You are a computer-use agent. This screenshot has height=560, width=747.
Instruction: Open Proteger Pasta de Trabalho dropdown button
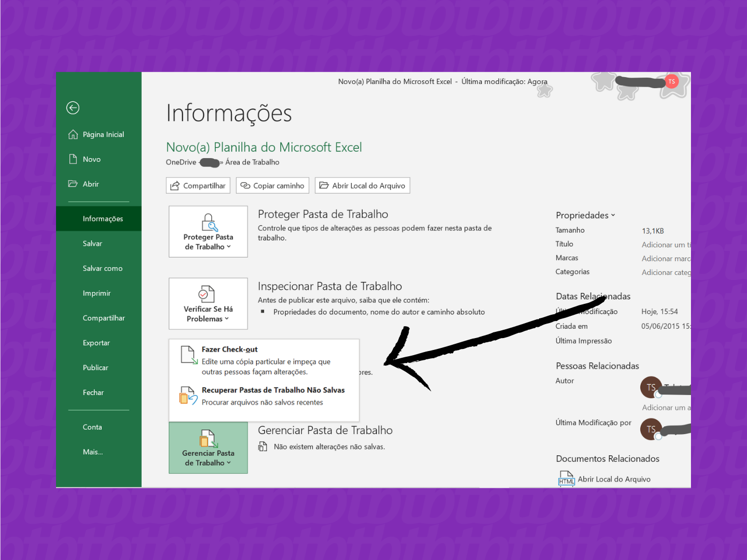208,231
